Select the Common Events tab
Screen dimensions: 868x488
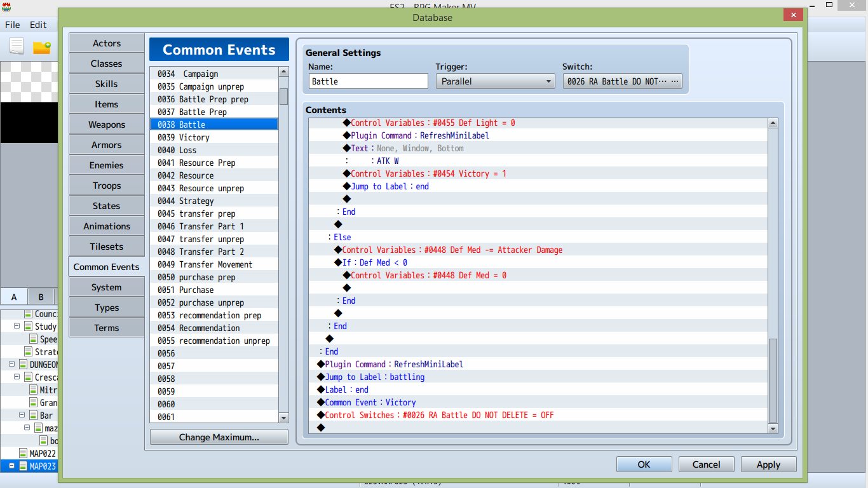[x=107, y=267]
